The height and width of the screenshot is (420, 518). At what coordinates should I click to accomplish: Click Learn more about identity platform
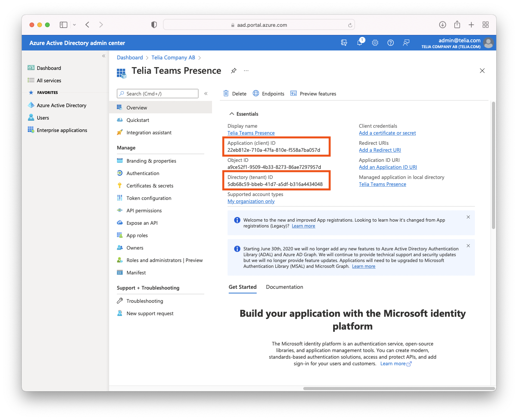tap(396, 364)
